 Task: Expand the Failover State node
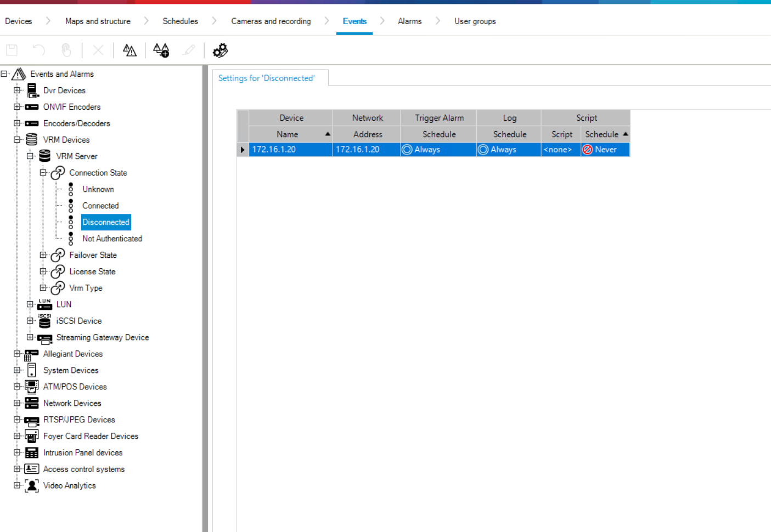pos(43,255)
